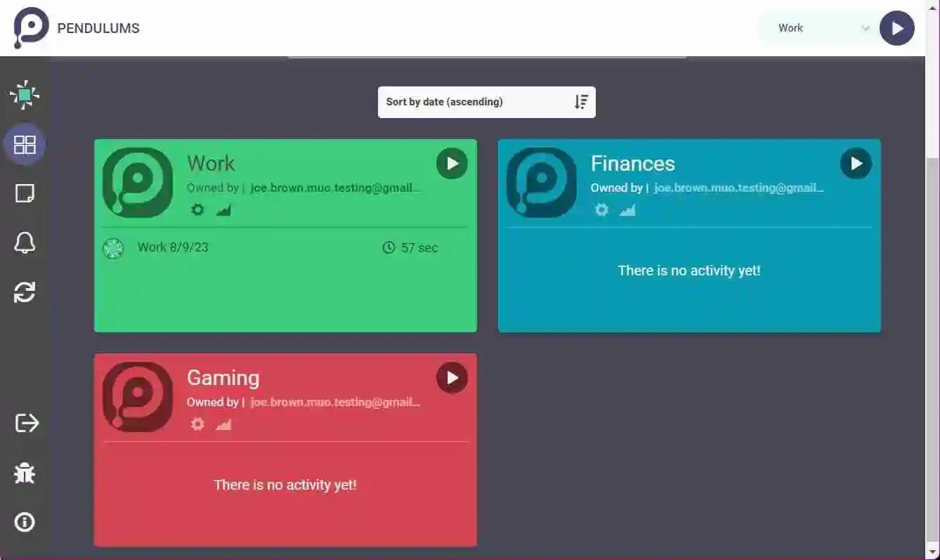This screenshot has width=940, height=560.
Task: Open the bug report icon
Action: point(25,473)
